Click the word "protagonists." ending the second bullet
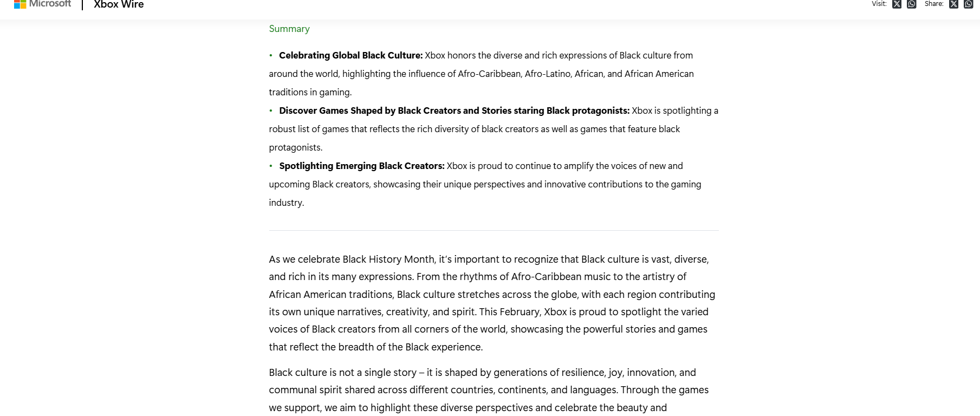This screenshot has height=416, width=980. coord(295,147)
